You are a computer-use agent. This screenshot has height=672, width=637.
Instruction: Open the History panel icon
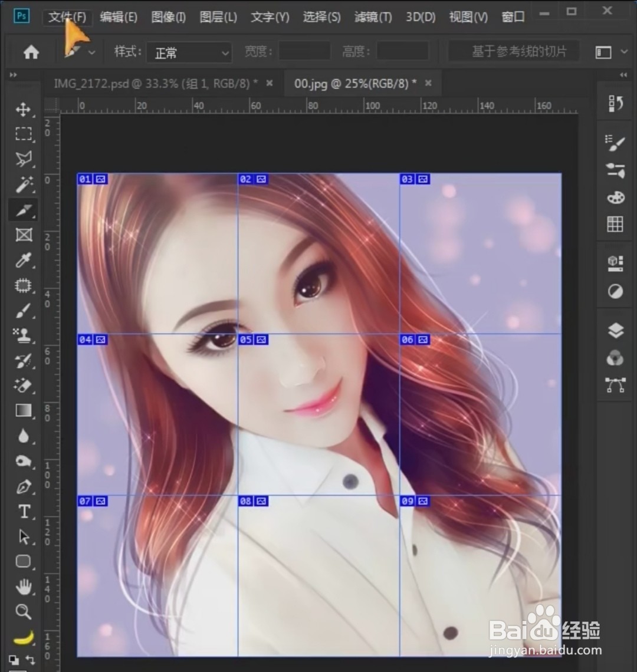[616, 104]
